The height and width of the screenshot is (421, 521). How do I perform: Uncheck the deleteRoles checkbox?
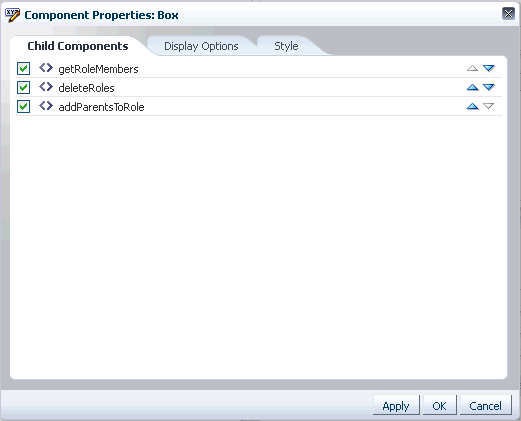23,88
